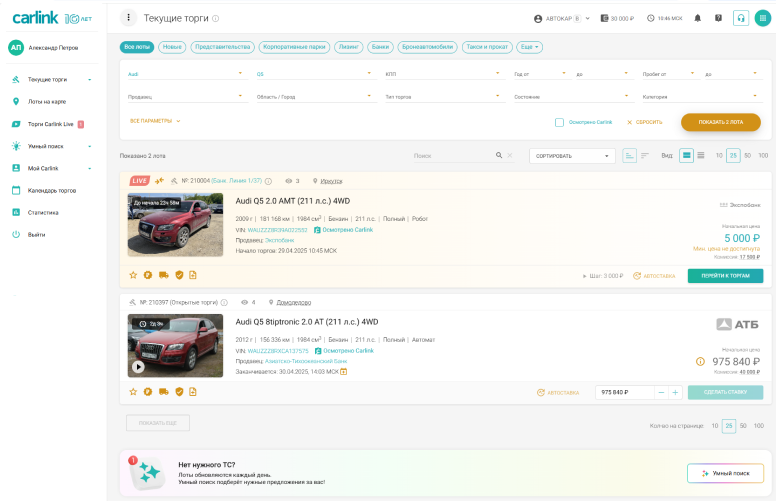The image size is (776, 501).
Task: Select 50 lots per page at top
Action: click(x=747, y=156)
